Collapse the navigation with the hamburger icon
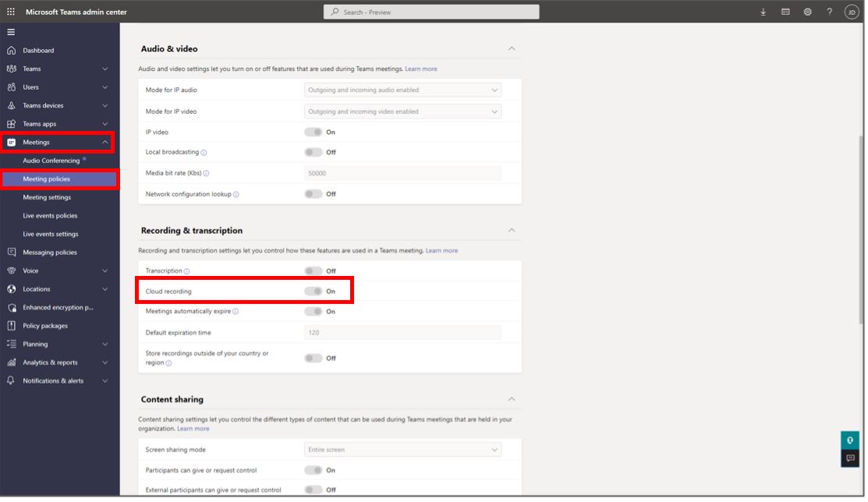 coord(11,31)
